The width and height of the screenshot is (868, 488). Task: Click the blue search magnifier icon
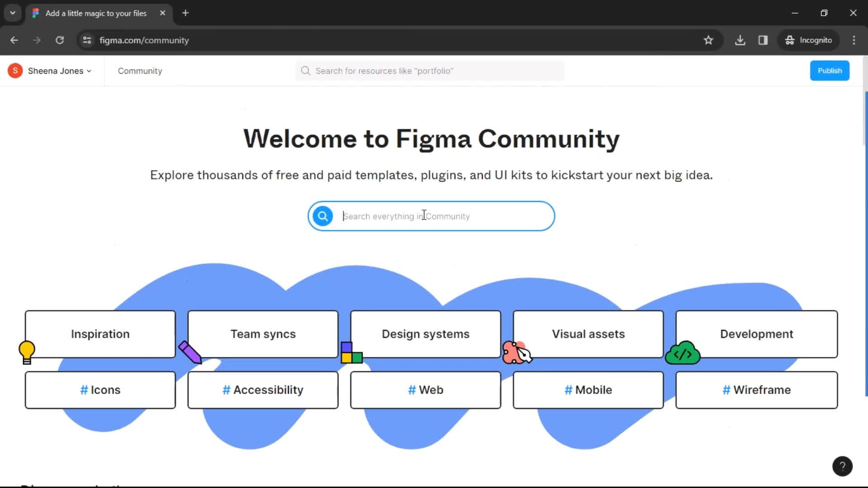coord(323,216)
